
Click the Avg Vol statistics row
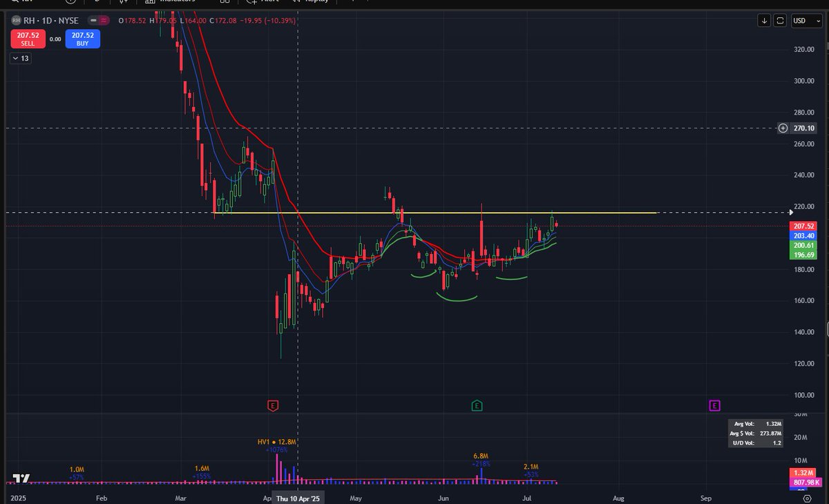(755, 424)
